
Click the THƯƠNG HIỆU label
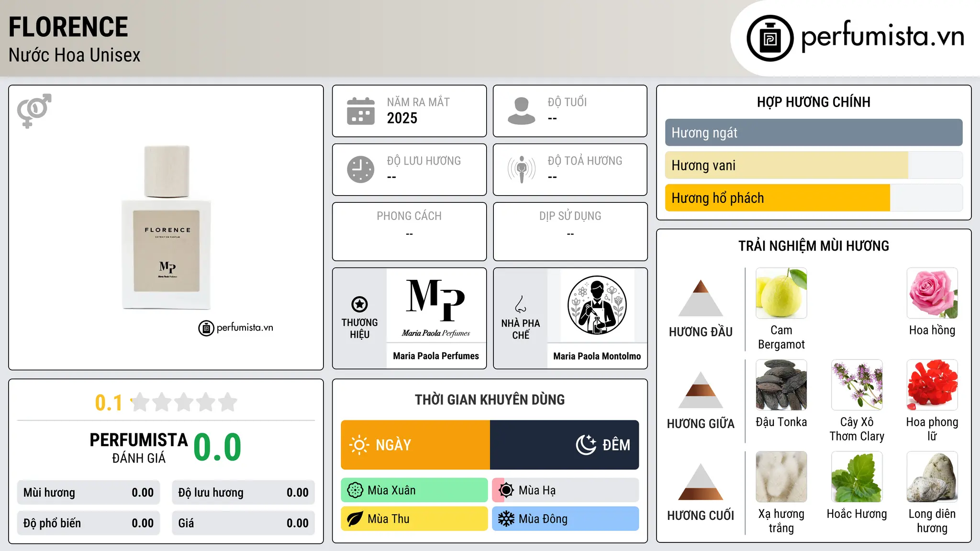click(359, 329)
